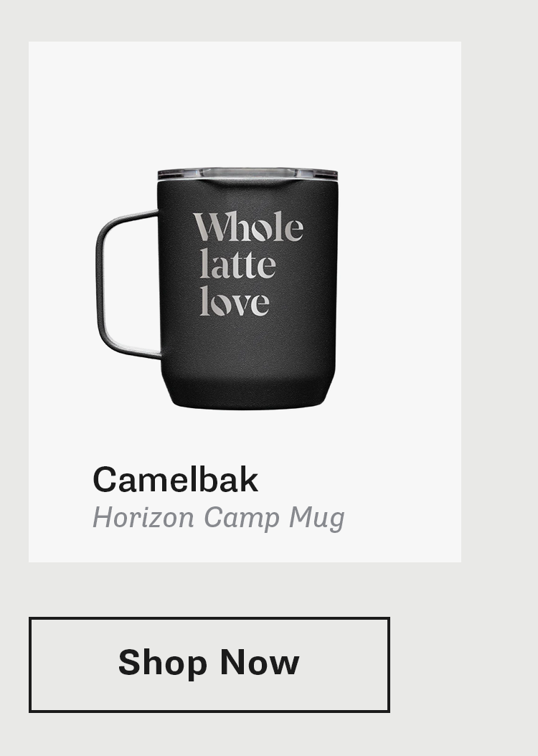Click the Shop Now button's outlined border

click(x=209, y=618)
